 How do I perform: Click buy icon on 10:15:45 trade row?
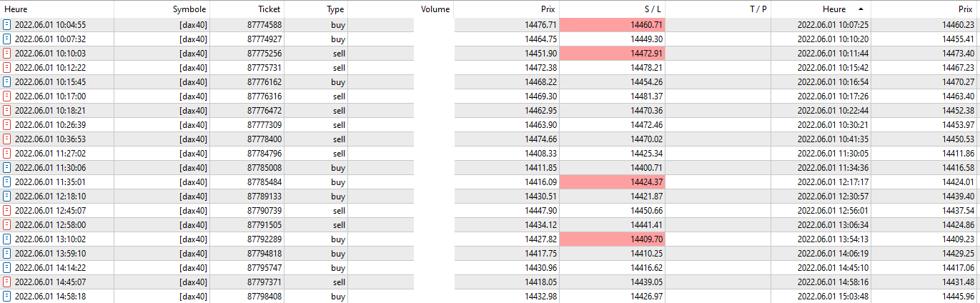click(7, 81)
